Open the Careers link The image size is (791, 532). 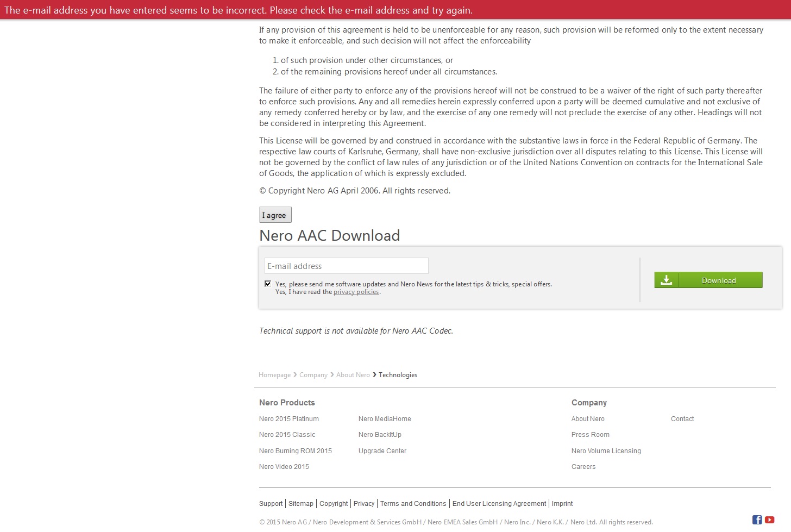click(583, 467)
